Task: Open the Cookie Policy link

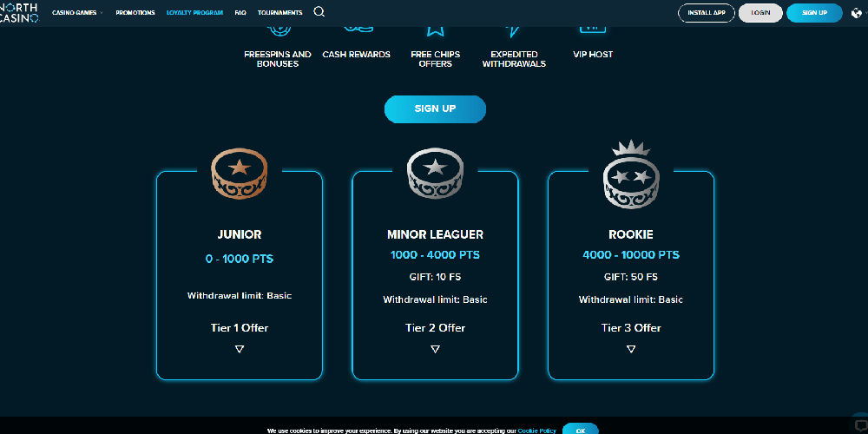Action: [536, 431]
